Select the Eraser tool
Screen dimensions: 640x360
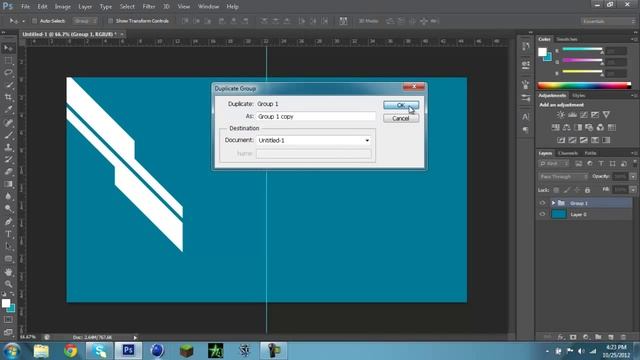coord(8,172)
